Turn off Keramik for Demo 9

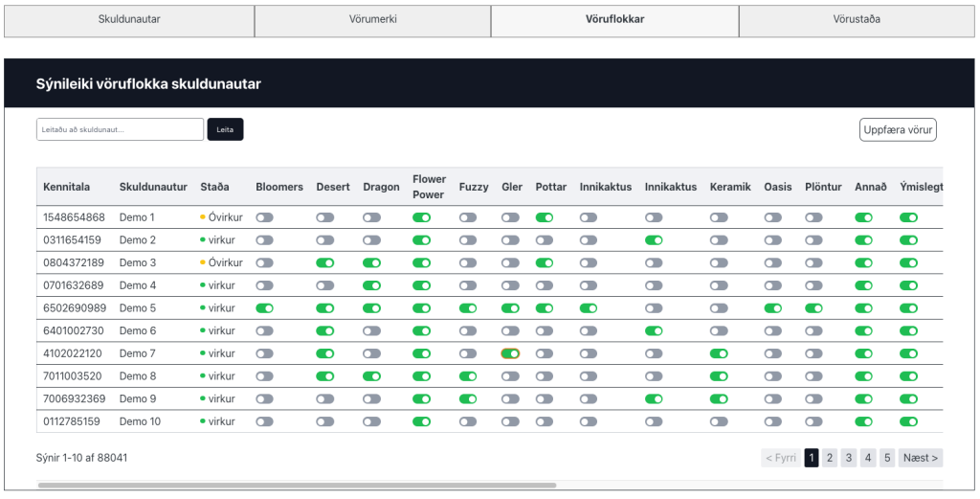click(719, 398)
